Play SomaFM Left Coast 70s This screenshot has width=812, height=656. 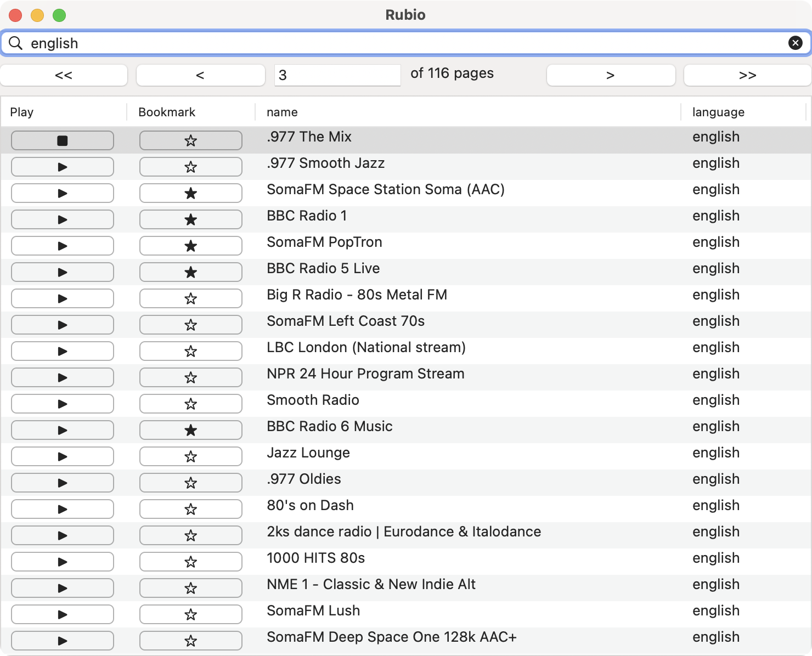(x=63, y=325)
